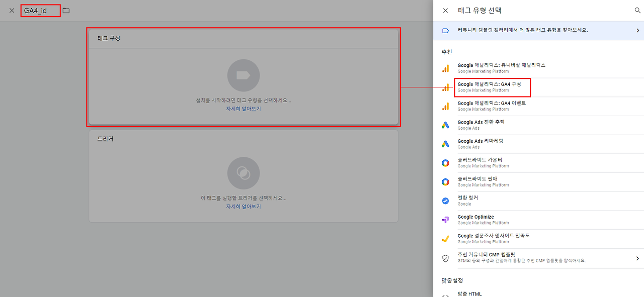
Task: Select Floodlight sales tag type
Action: (x=538, y=182)
